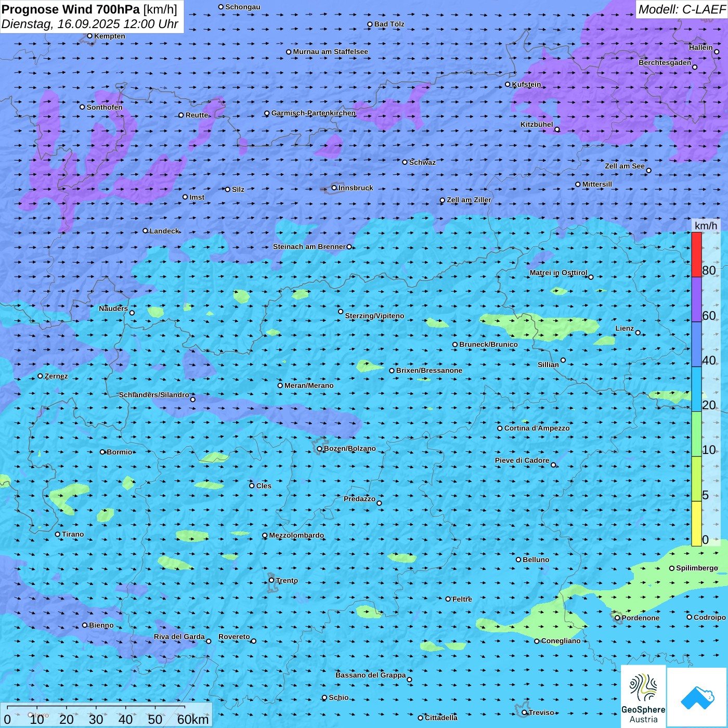
Task: Click the 'Sonthofen' town label
Action: click(x=105, y=107)
